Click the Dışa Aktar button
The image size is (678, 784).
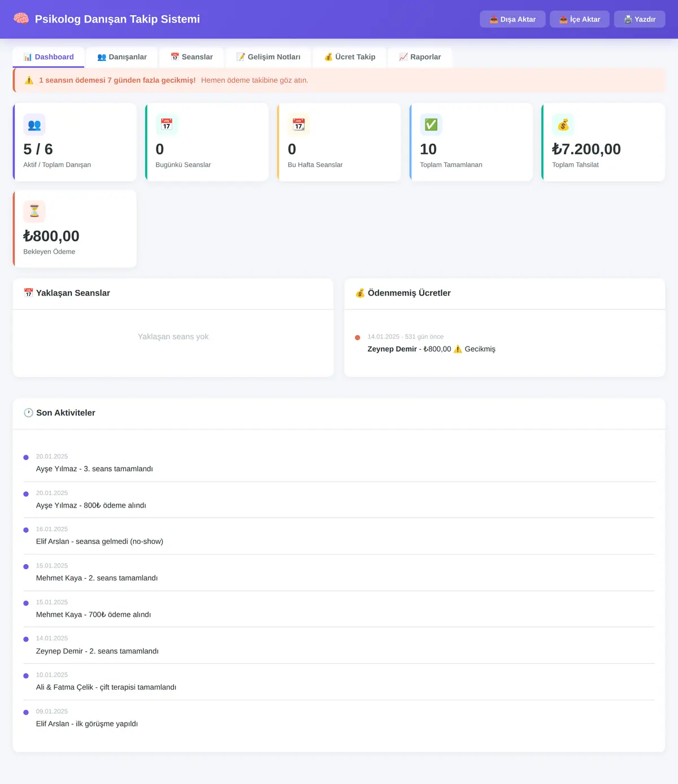pos(512,19)
